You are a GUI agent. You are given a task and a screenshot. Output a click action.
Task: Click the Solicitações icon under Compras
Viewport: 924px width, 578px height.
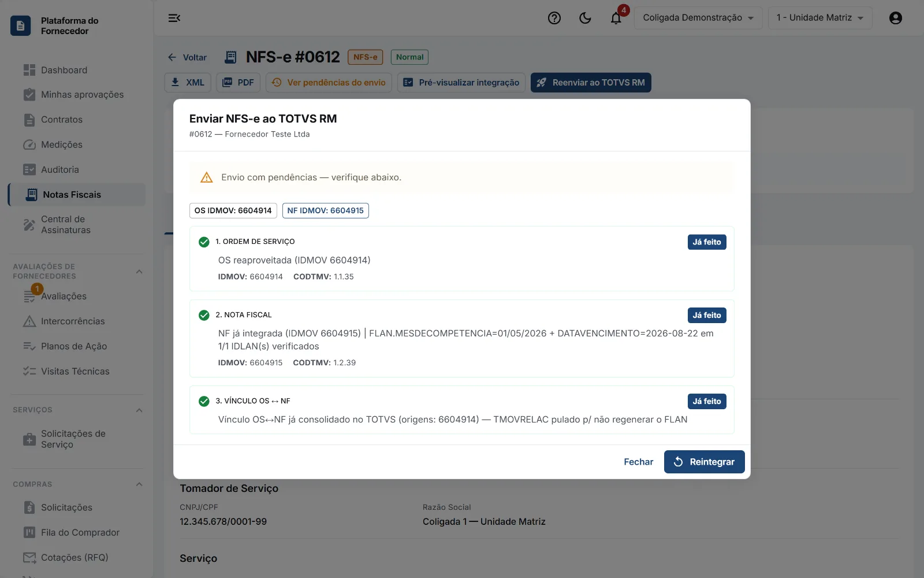29,507
